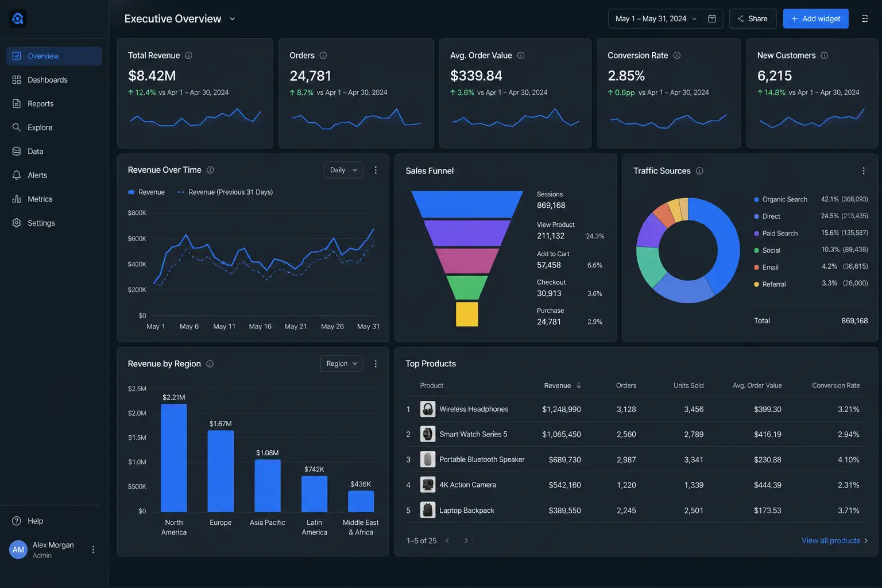Click the AM user avatar
The width and height of the screenshot is (882, 588).
[x=18, y=550]
